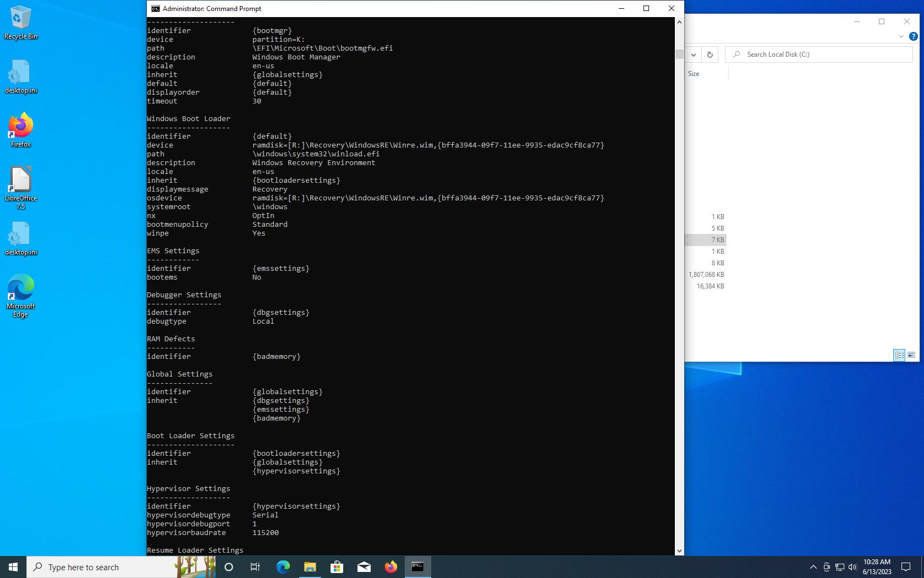Expand the address bar history dropdown
924x578 pixels.
(x=694, y=54)
